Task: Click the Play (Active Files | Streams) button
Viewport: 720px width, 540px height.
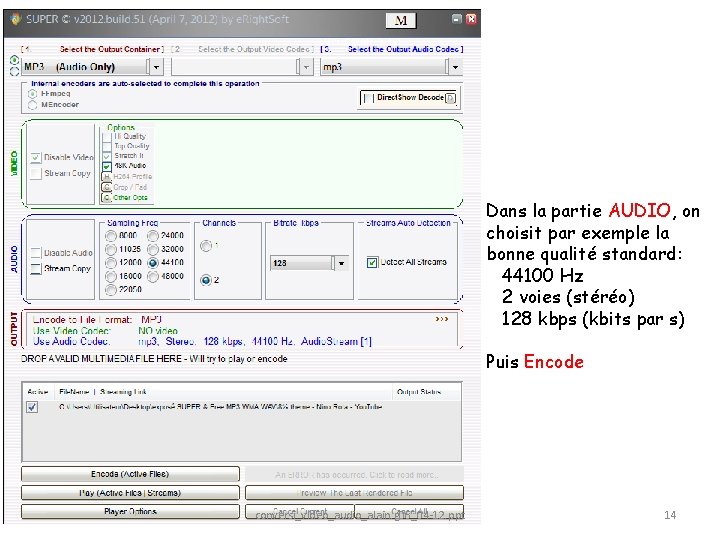Action: coord(130,493)
